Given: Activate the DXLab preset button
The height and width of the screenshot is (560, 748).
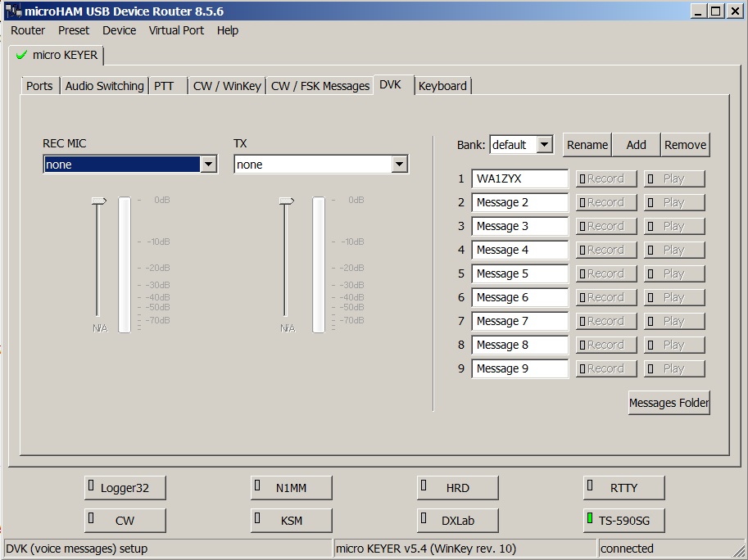Looking at the screenshot, I should pos(457,521).
